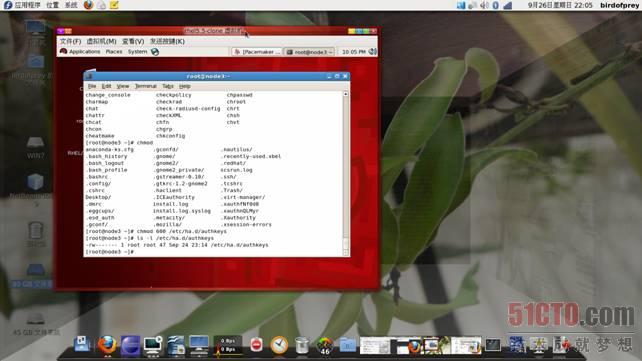Viewport: 642px width, 361px height.
Task: Open terminal View menu
Action: 122,86
